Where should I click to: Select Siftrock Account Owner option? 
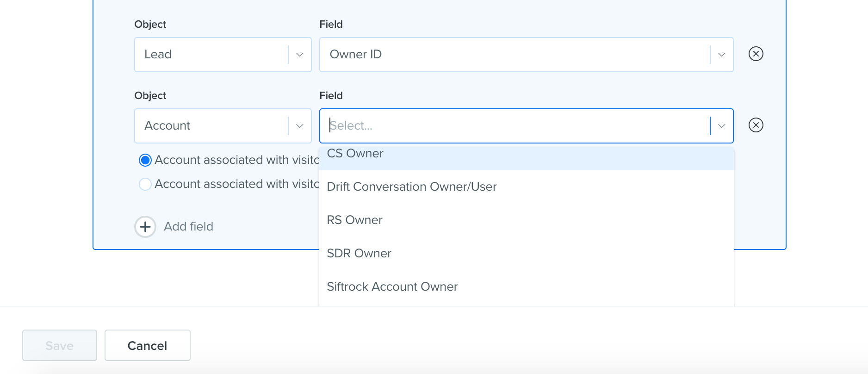(x=526, y=287)
